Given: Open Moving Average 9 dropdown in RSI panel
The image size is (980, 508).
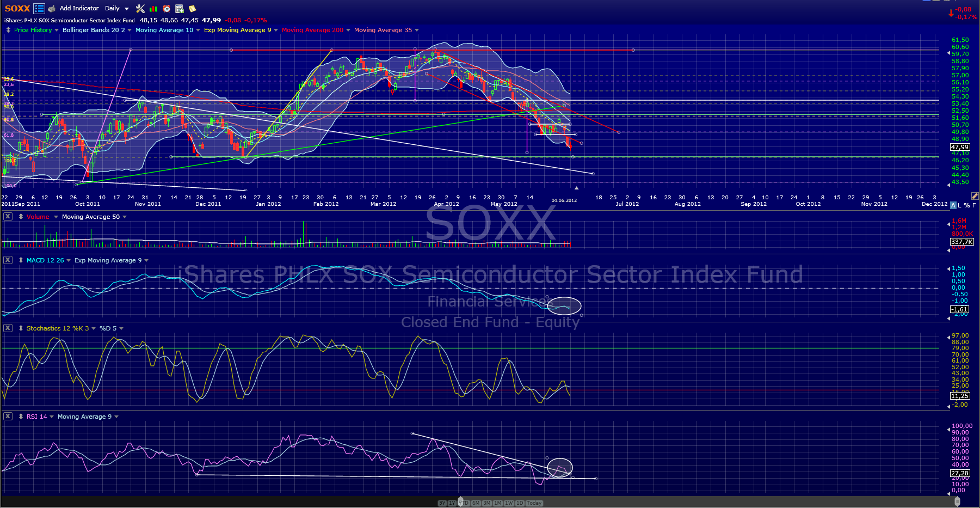Looking at the screenshot, I should 116,417.
